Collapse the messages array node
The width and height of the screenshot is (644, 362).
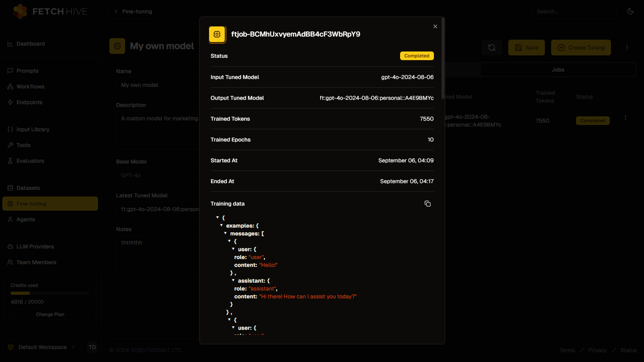[x=225, y=233]
